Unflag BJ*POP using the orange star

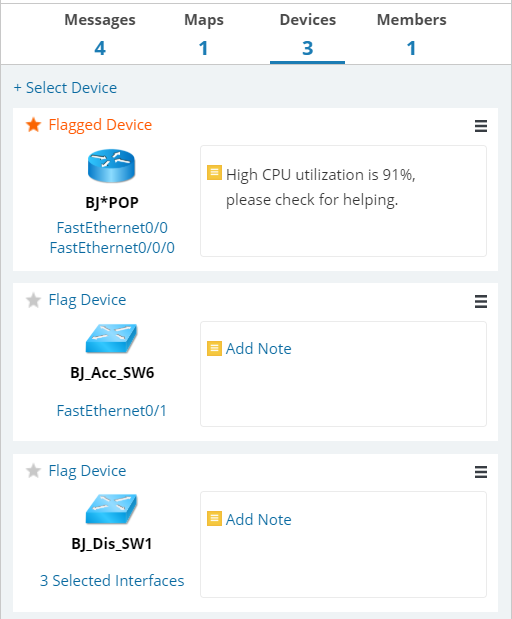(x=34, y=125)
